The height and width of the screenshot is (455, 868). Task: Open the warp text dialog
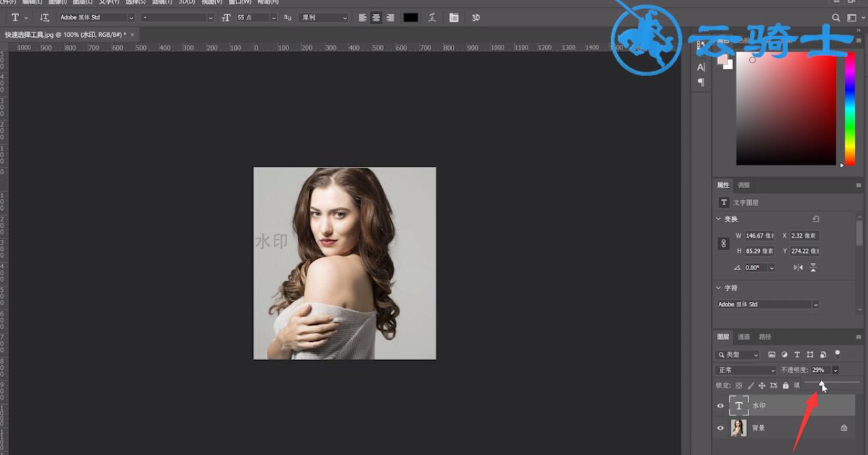tap(432, 18)
